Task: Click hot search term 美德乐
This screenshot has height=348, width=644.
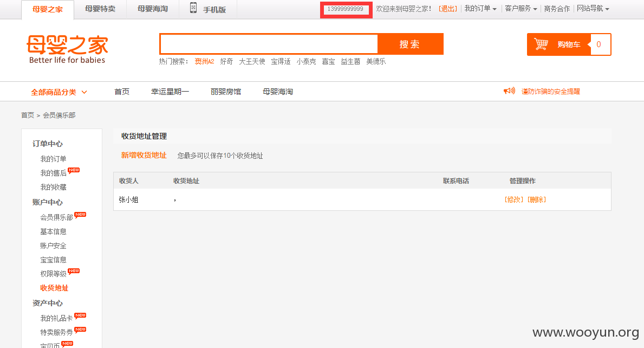Action: click(376, 61)
